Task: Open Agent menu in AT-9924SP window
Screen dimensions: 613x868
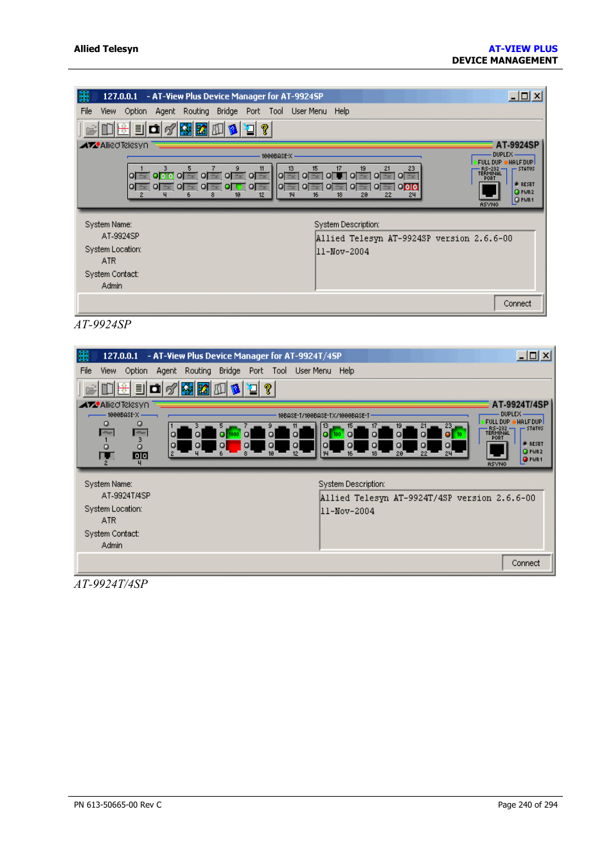Action: click(x=165, y=111)
